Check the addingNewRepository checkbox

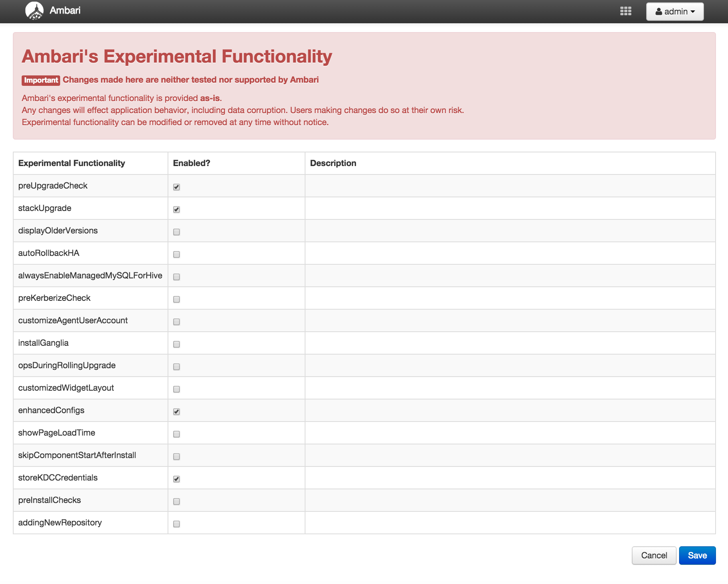tap(176, 524)
